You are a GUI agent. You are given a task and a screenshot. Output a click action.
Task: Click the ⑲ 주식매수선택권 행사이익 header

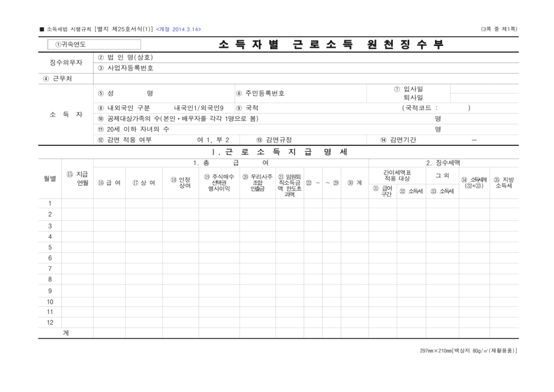(219, 182)
